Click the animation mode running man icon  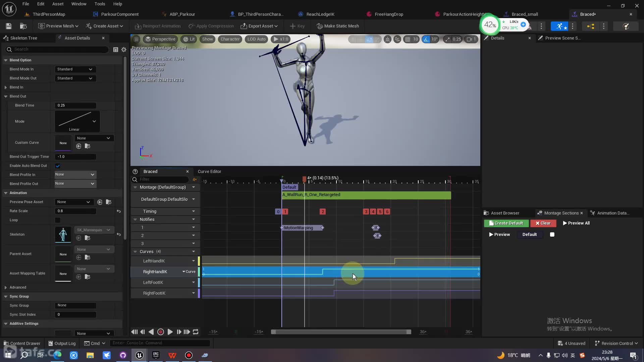[559, 26]
